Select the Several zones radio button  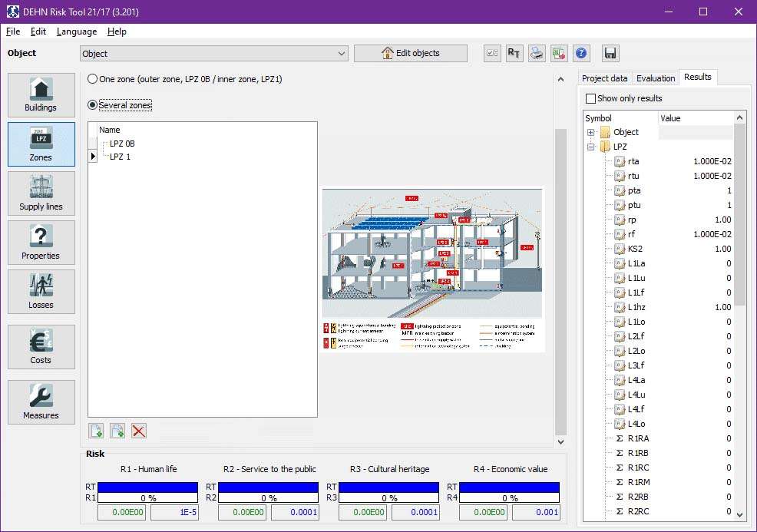(x=93, y=105)
